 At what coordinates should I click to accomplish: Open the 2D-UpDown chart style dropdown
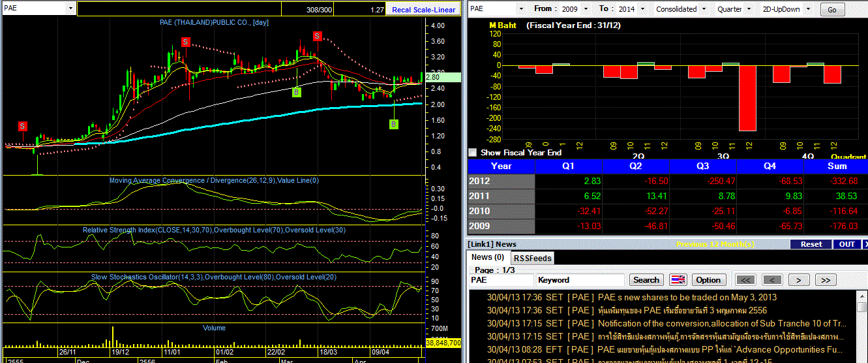point(807,9)
